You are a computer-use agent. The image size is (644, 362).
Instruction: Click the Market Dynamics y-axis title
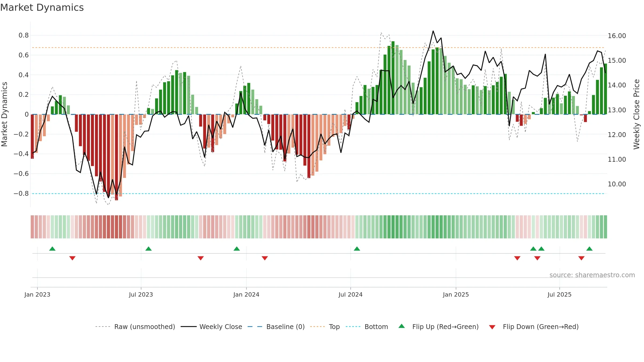click(4, 114)
